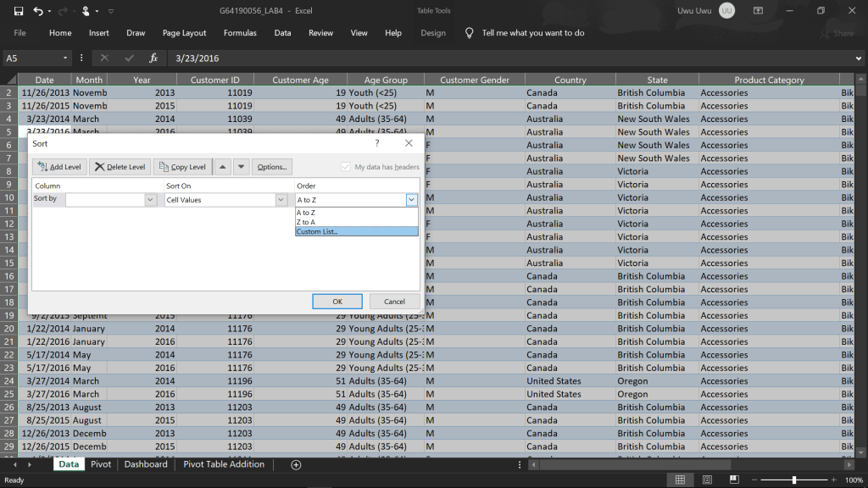The width and height of the screenshot is (868, 488).
Task: Click the Save icon in quick access toolbar
Action: (x=19, y=11)
